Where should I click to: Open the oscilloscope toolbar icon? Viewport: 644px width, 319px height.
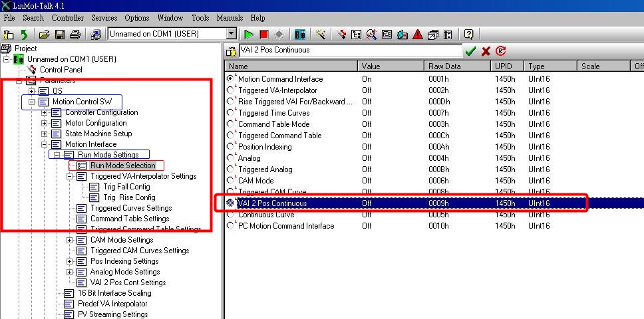tap(387, 35)
